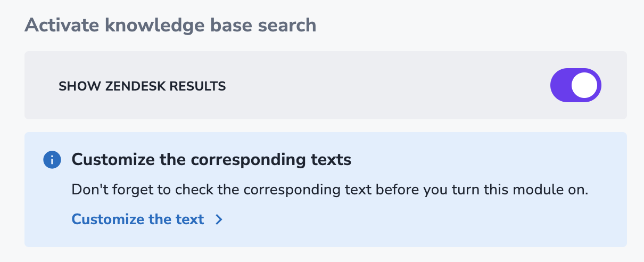Expand Customize the text via right chevron
Image resolution: width=644 pixels, height=262 pixels.
219,219
